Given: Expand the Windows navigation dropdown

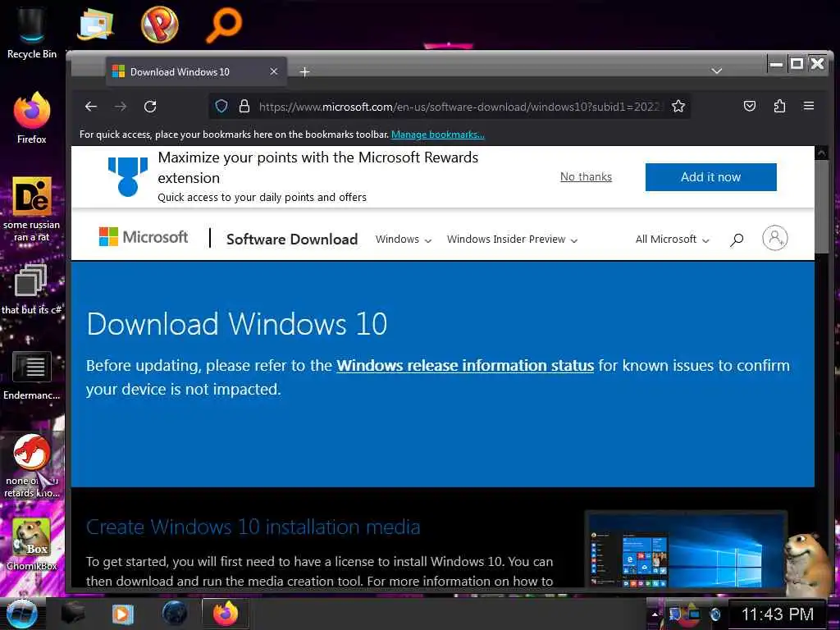Looking at the screenshot, I should click(404, 240).
